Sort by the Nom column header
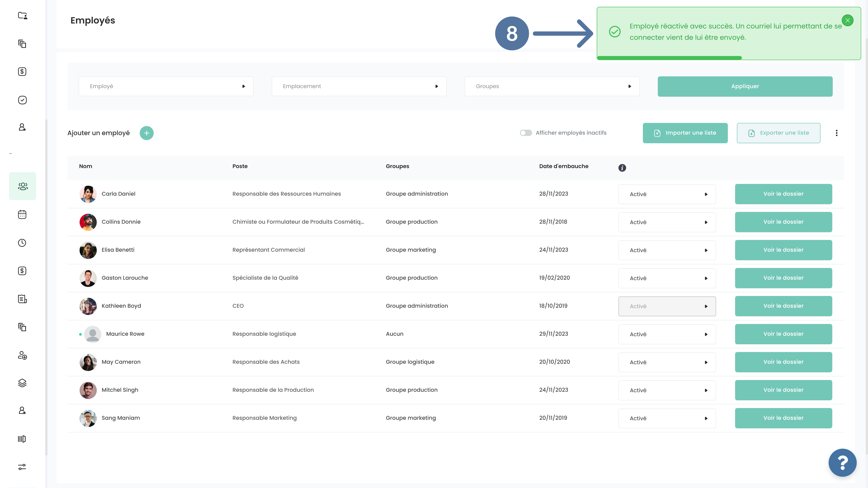 [86, 166]
